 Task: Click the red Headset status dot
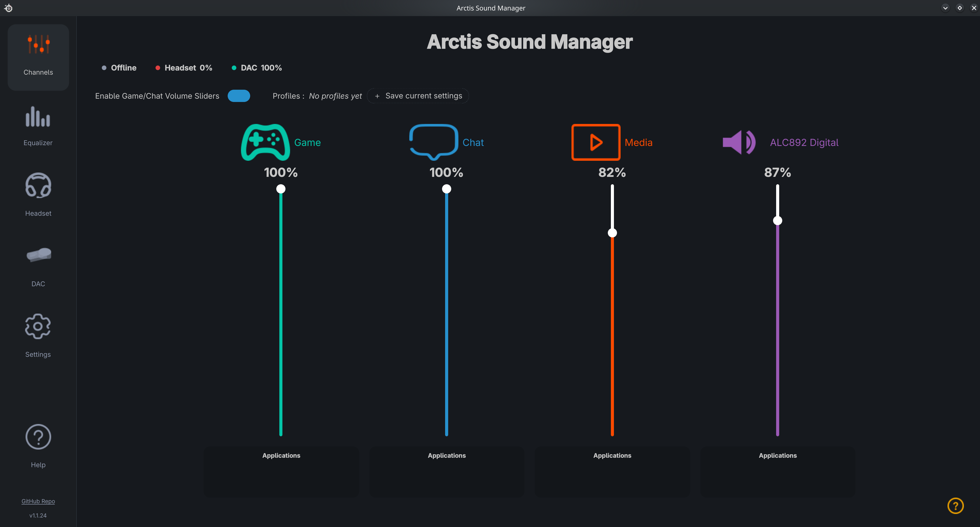[x=158, y=68]
